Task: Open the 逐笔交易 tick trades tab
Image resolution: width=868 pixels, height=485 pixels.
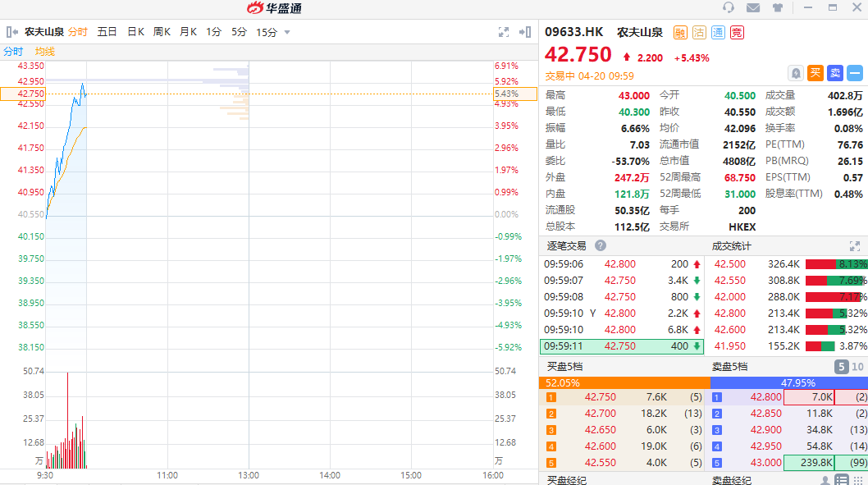Action: 566,246
